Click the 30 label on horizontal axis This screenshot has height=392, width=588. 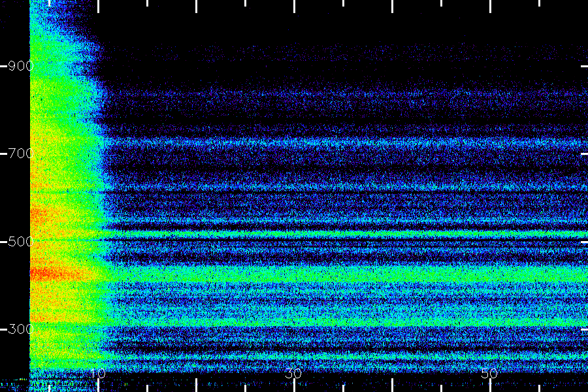click(x=293, y=374)
